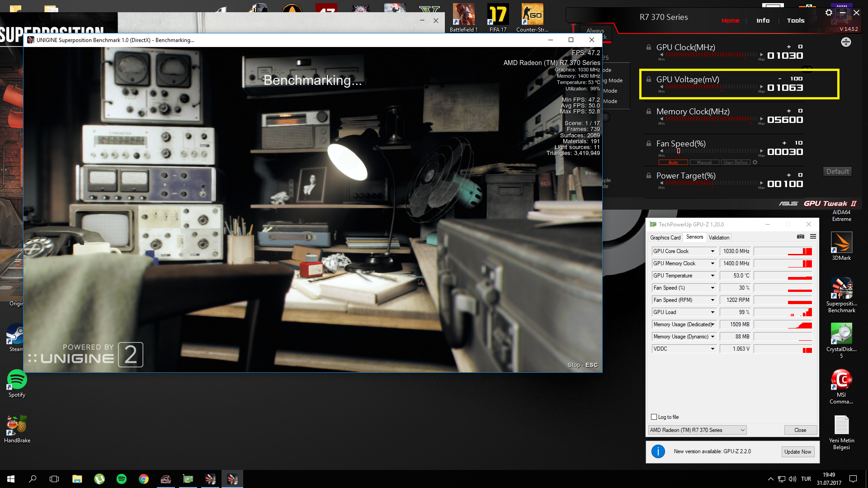Screen dimensions: 868x488
Task: Expand Fan Speed (RPM) sensor dropdown
Action: pyautogui.click(x=712, y=300)
